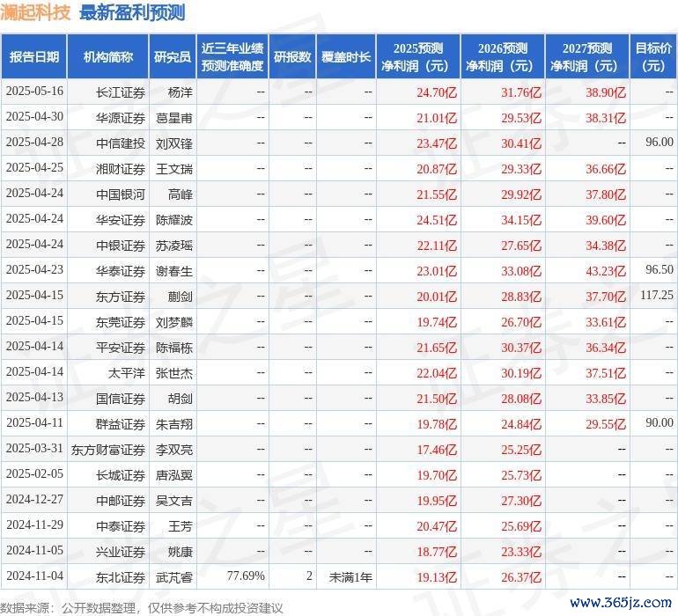Click the 24.70亿 profit value
Screen dimensions: 678x616
tap(436, 92)
